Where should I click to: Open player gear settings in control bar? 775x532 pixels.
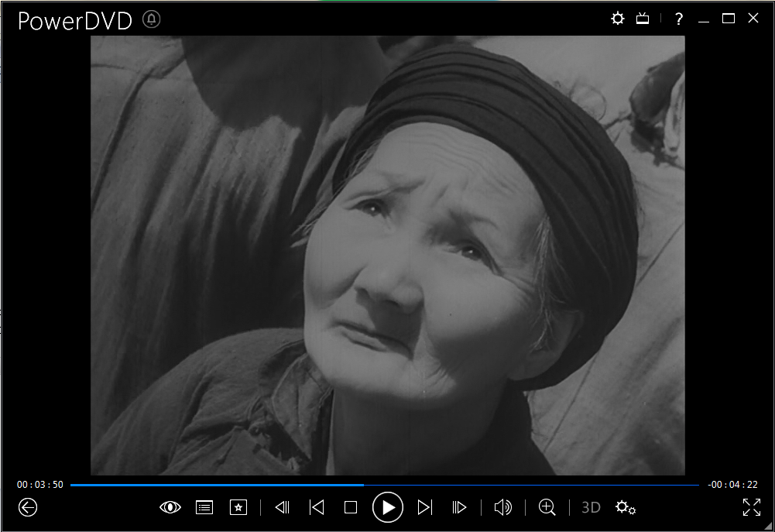tap(625, 507)
